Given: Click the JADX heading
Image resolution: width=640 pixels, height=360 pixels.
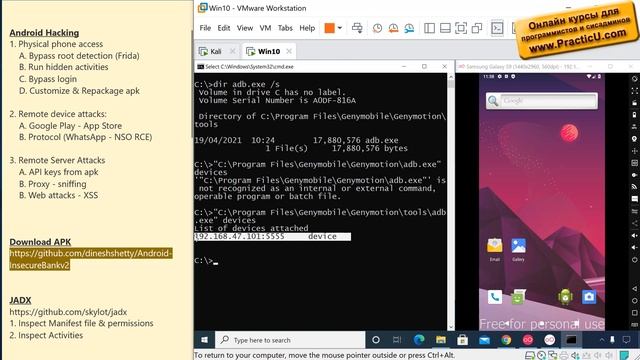Looking at the screenshot, I should click(20, 300).
